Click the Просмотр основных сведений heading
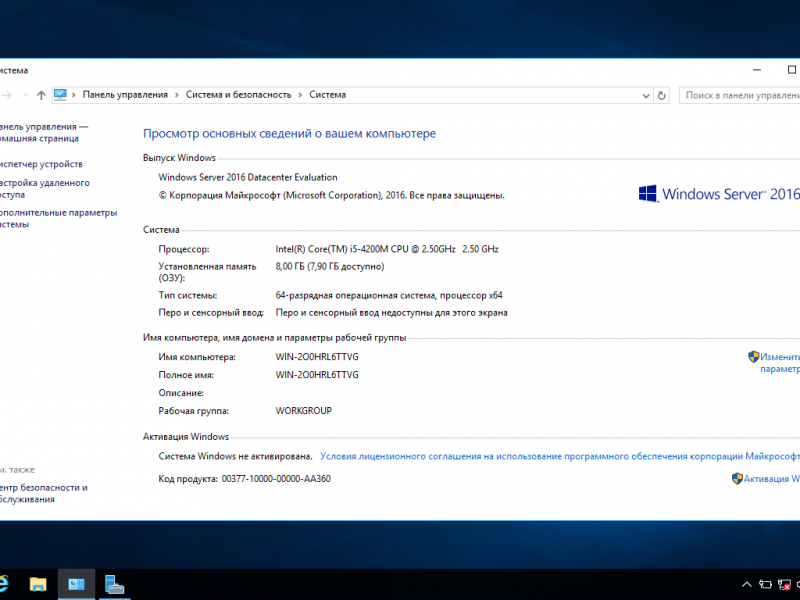This screenshot has width=800, height=600. pos(289,134)
